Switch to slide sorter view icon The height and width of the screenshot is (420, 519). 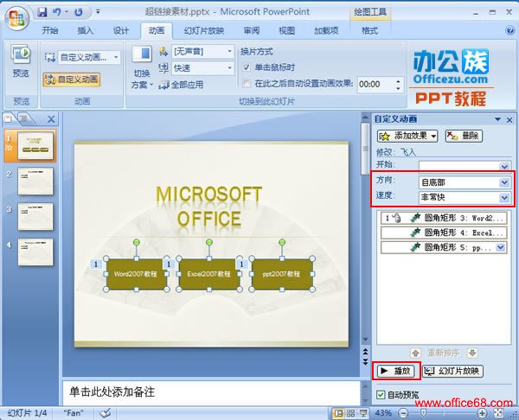[x=350, y=413]
